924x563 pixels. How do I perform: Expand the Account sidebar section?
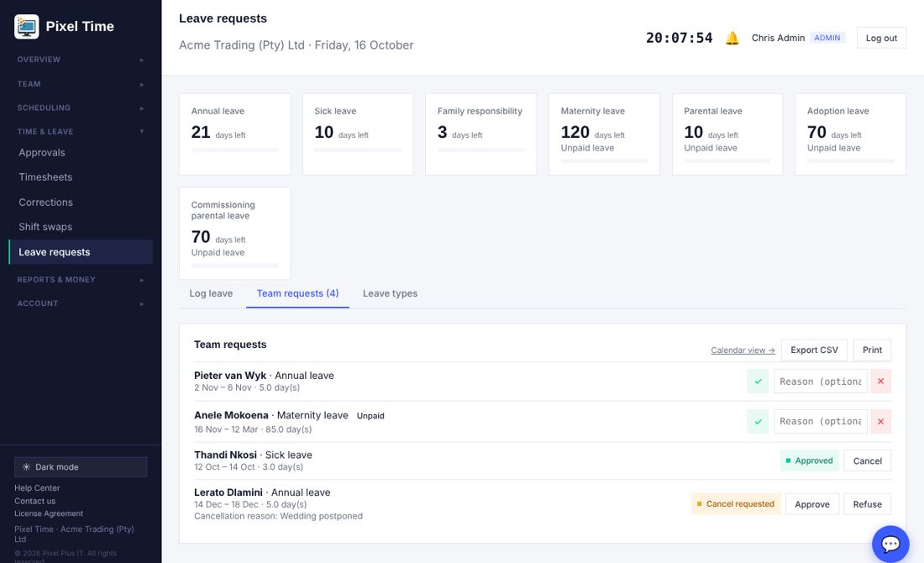pyautogui.click(x=81, y=303)
